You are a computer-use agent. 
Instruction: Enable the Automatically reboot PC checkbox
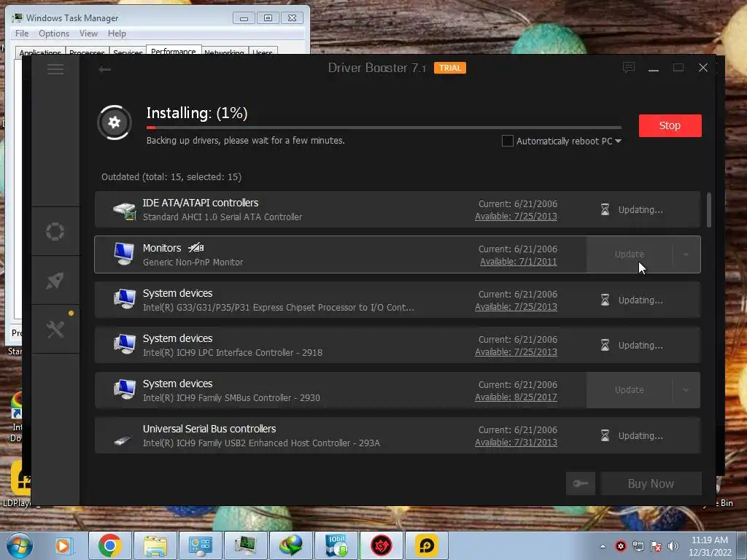click(508, 141)
